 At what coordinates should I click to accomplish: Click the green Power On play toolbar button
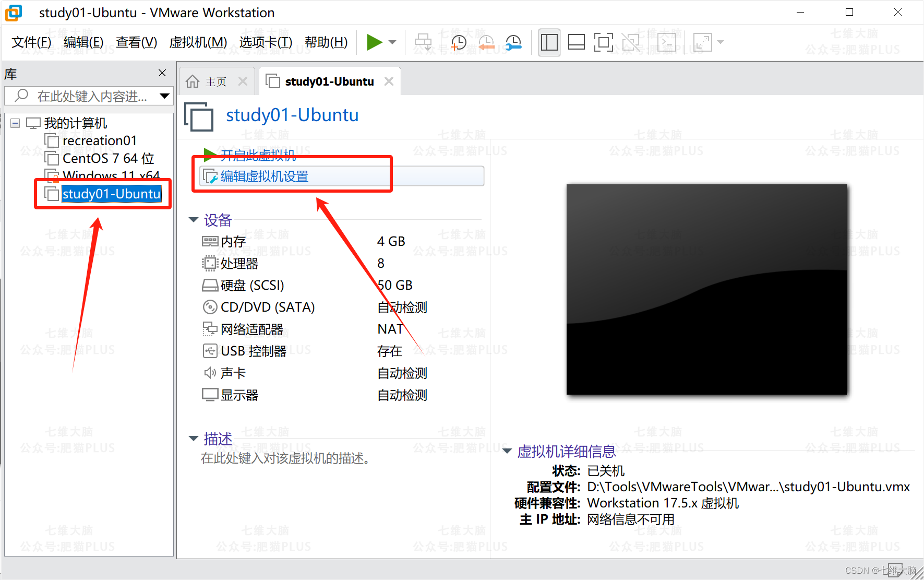[375, 42]
